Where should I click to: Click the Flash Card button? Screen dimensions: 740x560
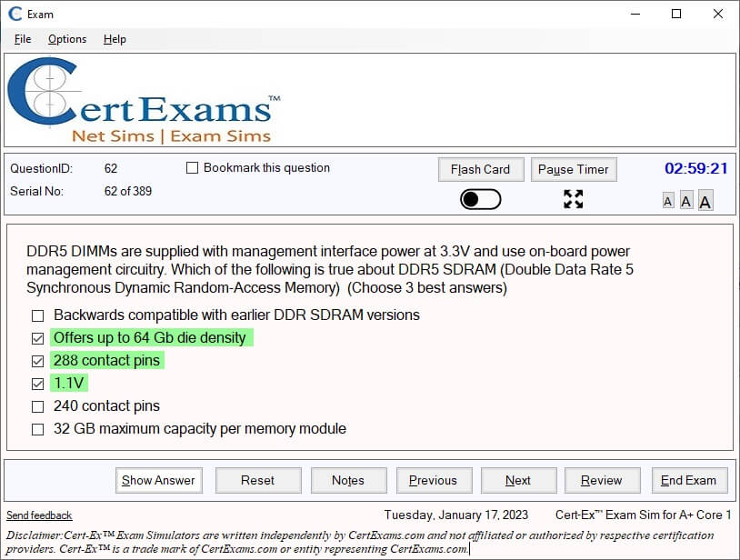tap(481, 169)
